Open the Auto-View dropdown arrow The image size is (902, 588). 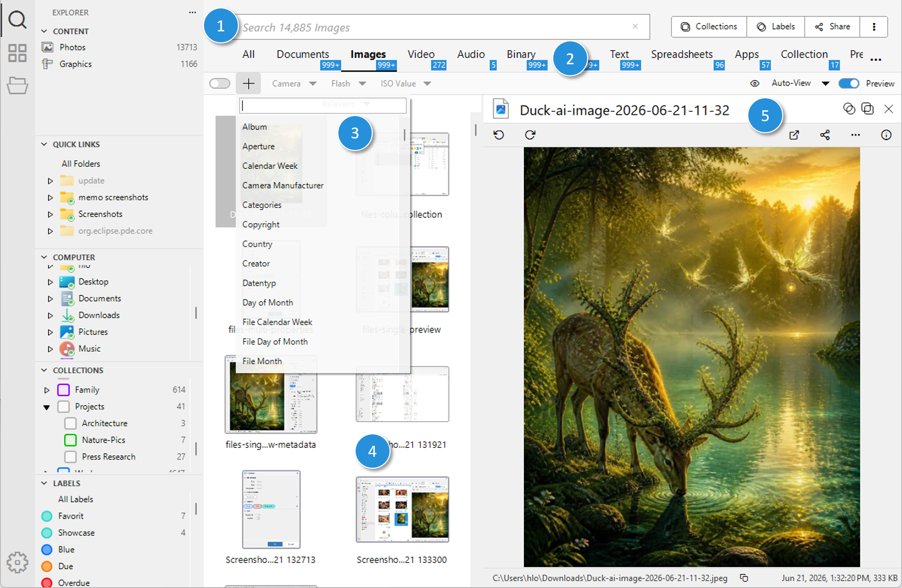coord(826,84)
